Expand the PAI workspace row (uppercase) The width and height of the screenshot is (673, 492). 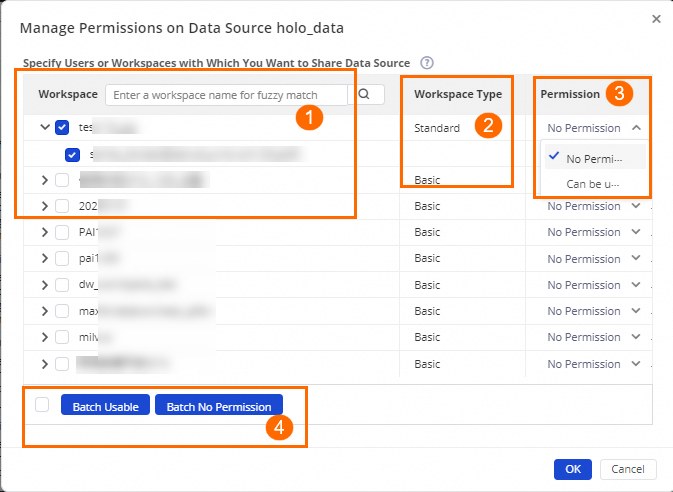tap(45, 232)
